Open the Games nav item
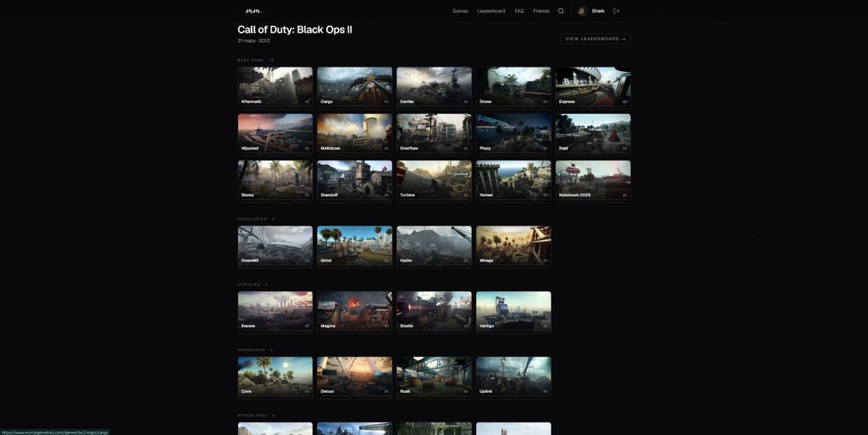The height and width of the screenshot is (435, 868). coord(460,11)
